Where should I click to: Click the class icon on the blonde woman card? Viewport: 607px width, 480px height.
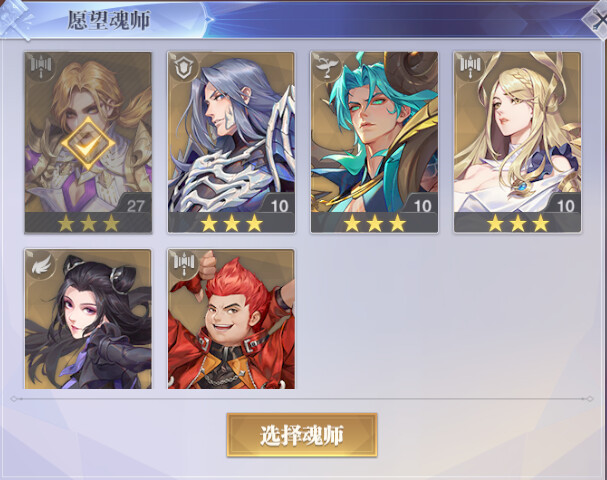coord(470,67)
